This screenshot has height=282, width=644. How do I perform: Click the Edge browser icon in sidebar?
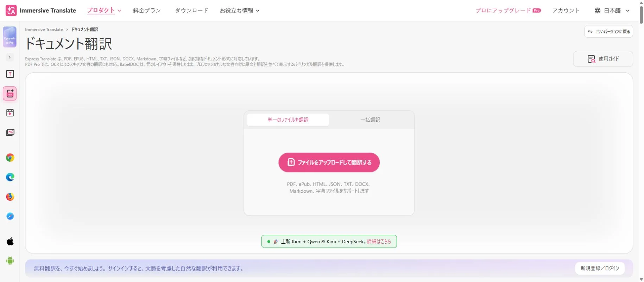(x=10, y=177)
